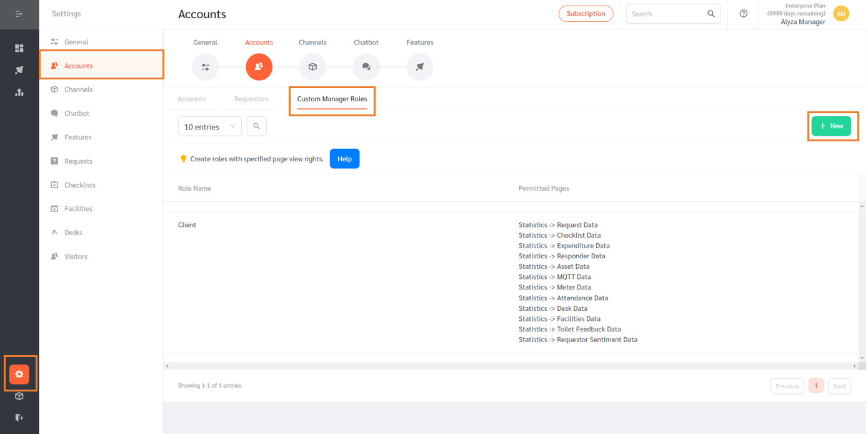Image resolution: width=868 pixels, height=434 pixels.
Task: Switch to the Requestors tab
Action: click(x=251, y=98)
